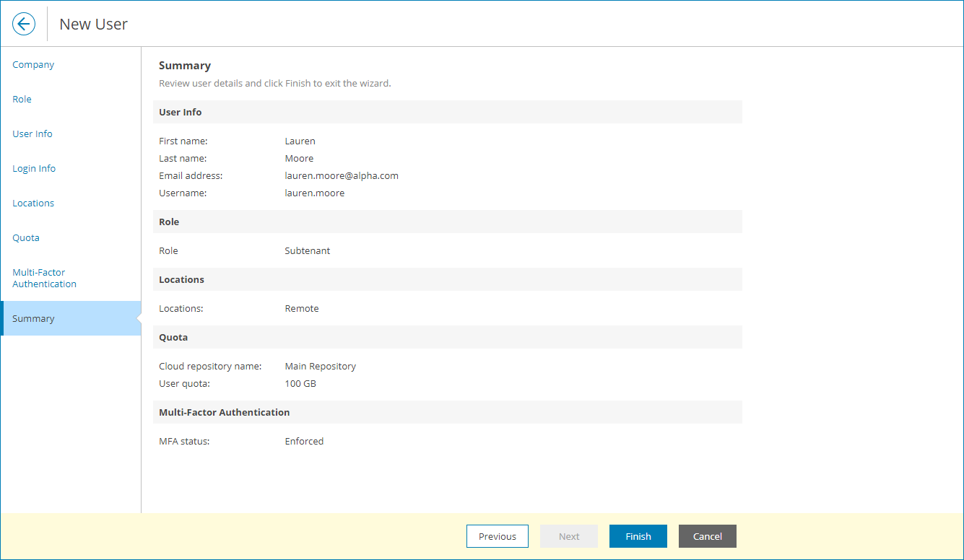Select the User Info step

tap(32, 134)
